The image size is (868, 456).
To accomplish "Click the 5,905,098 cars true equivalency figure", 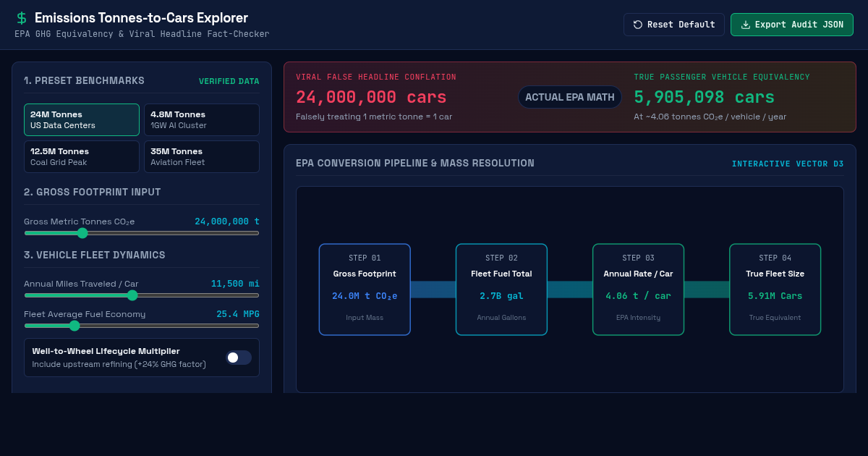I will click(705, 97).
